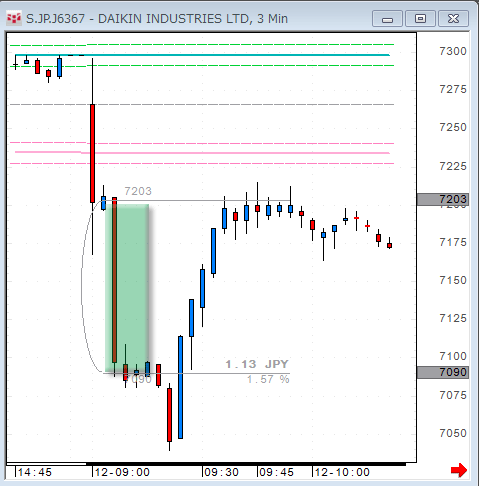Click the 7275 price axis label
This screenshot has height=486, width=479.
[453, 89]
